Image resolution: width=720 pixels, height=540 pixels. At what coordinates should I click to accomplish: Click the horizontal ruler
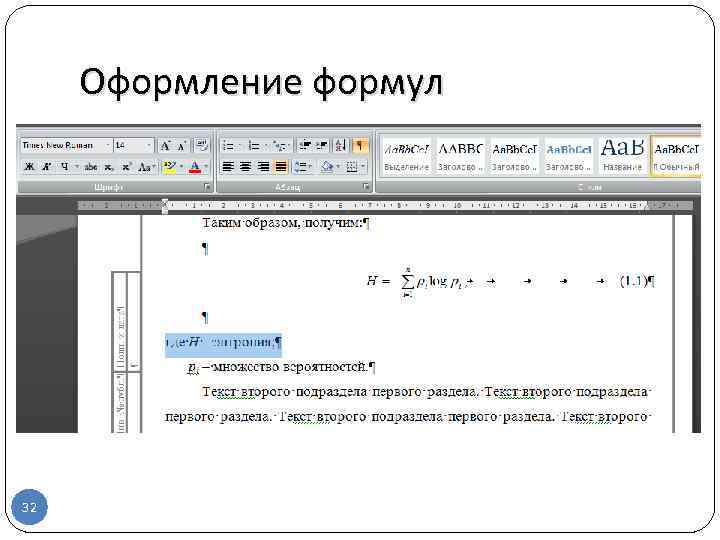click(385, 206)
